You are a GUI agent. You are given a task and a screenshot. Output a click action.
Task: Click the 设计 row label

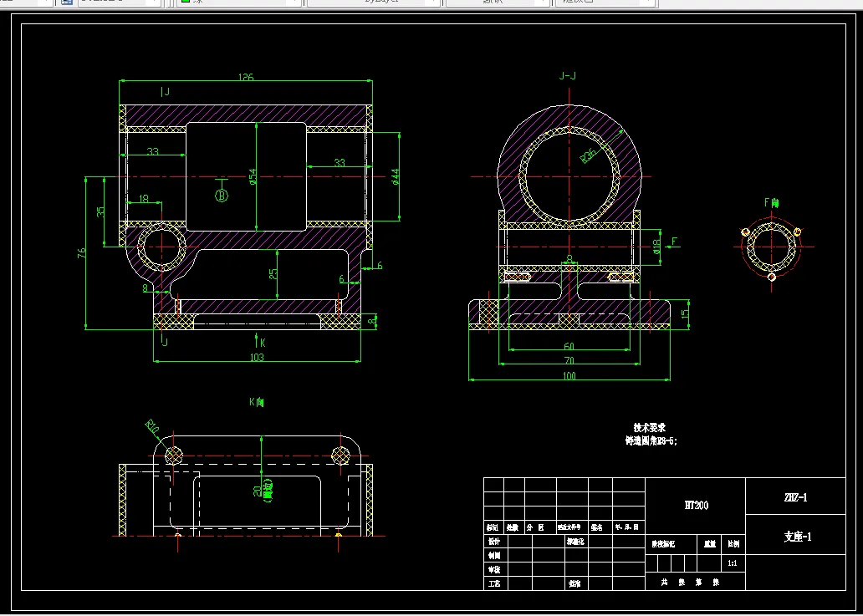493,542
